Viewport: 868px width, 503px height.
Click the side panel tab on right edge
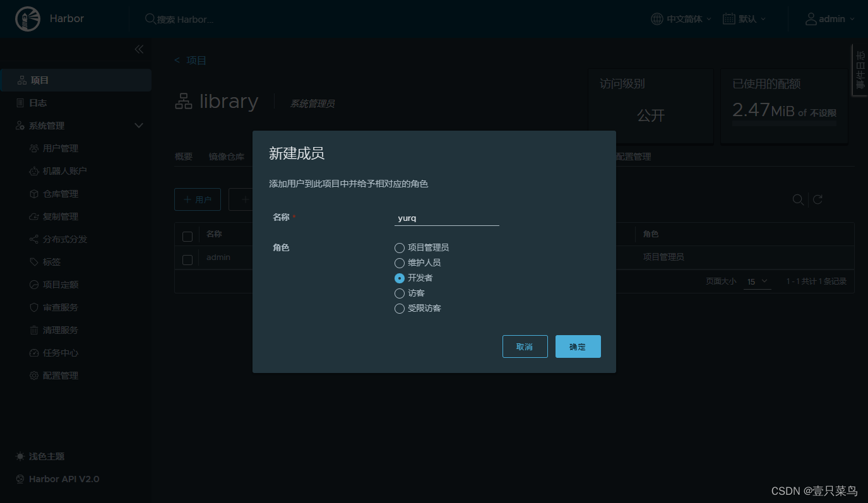pos(860,70)
